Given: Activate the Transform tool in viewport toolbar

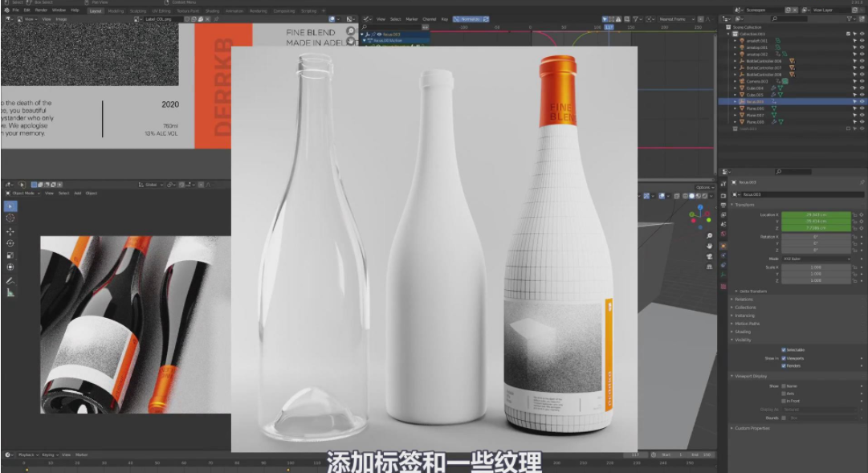Looking at the screenshot, I should (10, 267).
